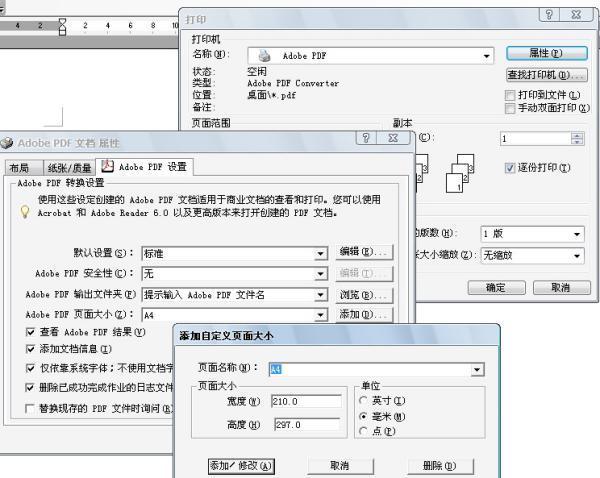Click the copies number input field

tap(535, 139)
